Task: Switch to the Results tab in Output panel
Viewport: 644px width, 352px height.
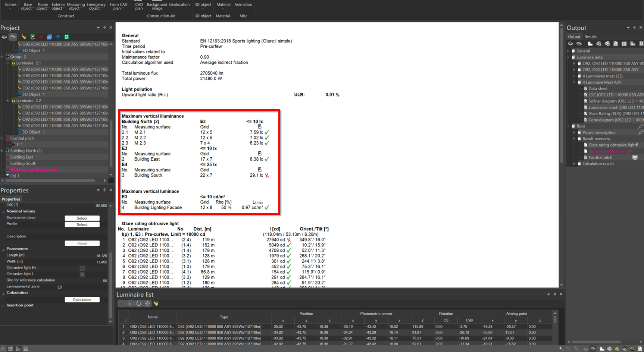Action: [591, 37]
